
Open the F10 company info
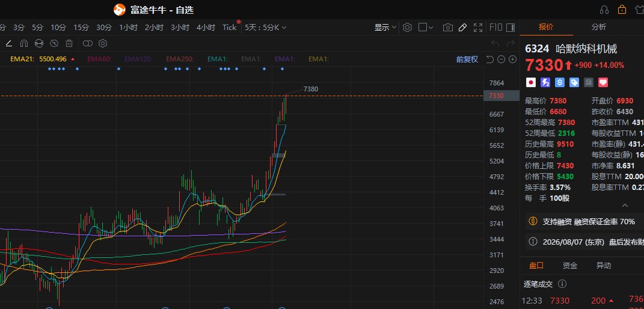(x=496, y=28)
